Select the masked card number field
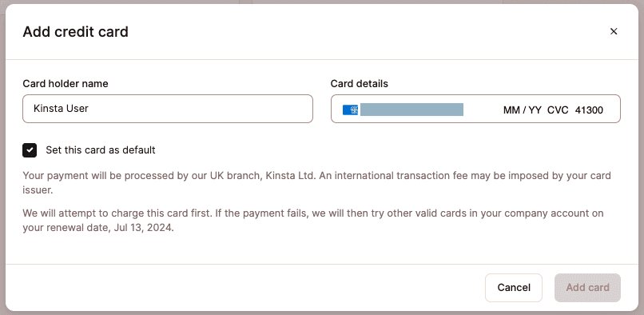644x315 pixels. point(412,110)
